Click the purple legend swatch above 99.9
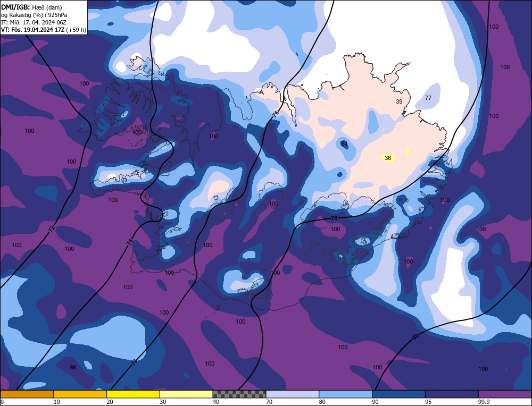The image size is (532, 406). (x=505, y=394)
